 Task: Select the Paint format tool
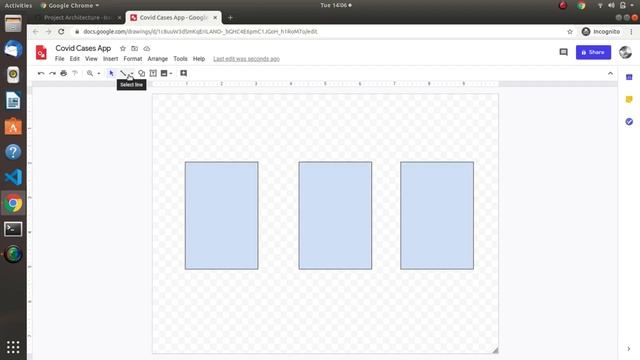click(75, 73)
